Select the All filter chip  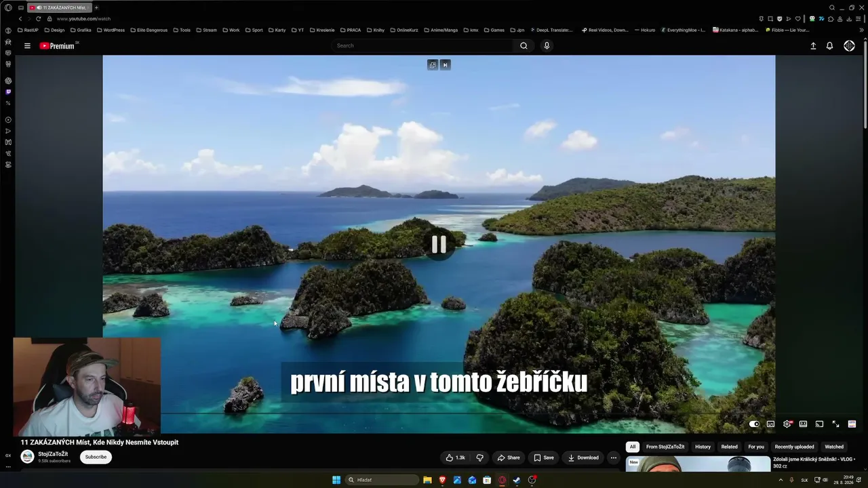(633, 447)
